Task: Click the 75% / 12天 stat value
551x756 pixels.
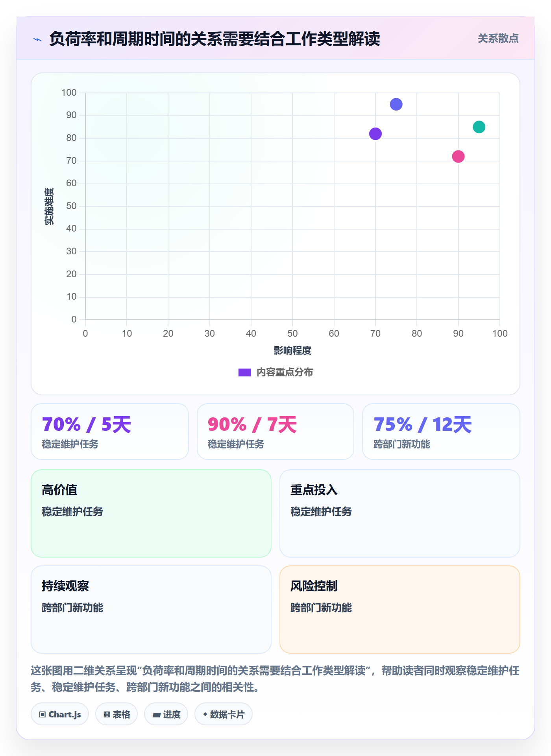Action: click(423, 424)
